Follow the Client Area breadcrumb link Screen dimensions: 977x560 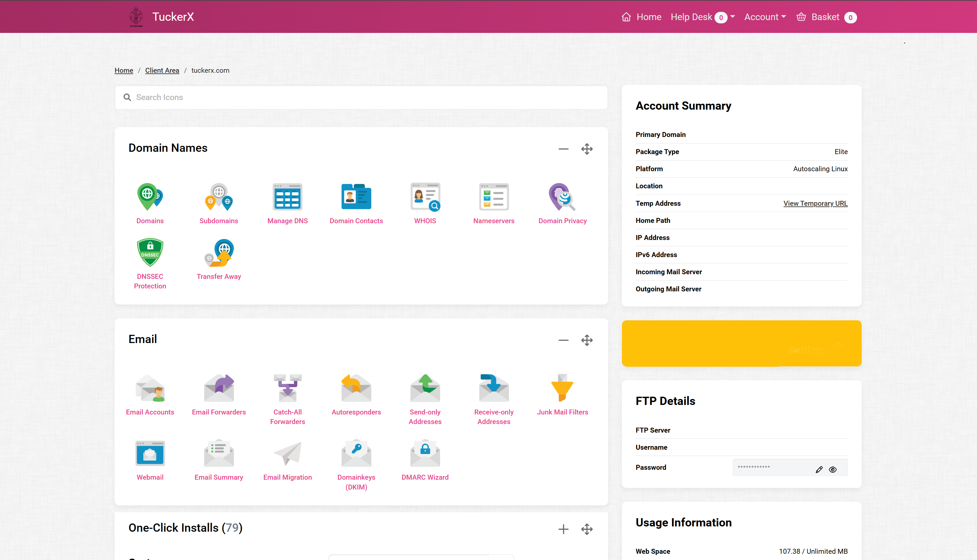click(x=162, y=70)
